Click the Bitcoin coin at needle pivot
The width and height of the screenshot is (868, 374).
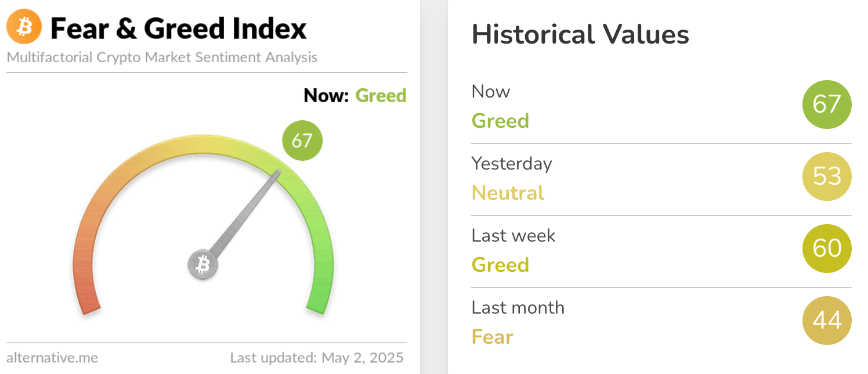coord(202,265)
